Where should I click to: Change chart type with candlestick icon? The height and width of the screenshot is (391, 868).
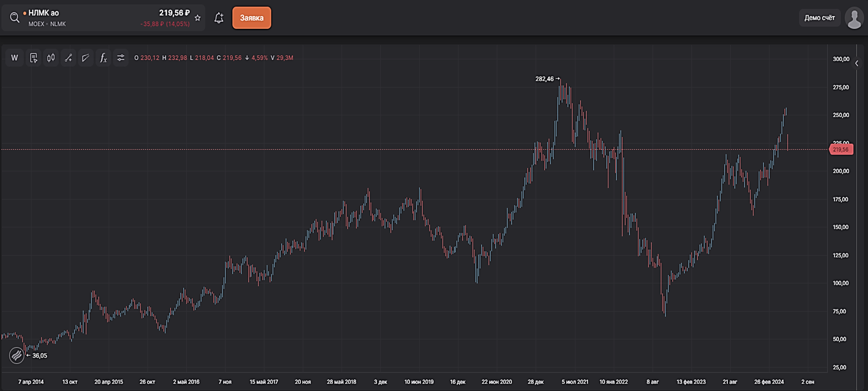pyautogui.click(x=51, y=58)
